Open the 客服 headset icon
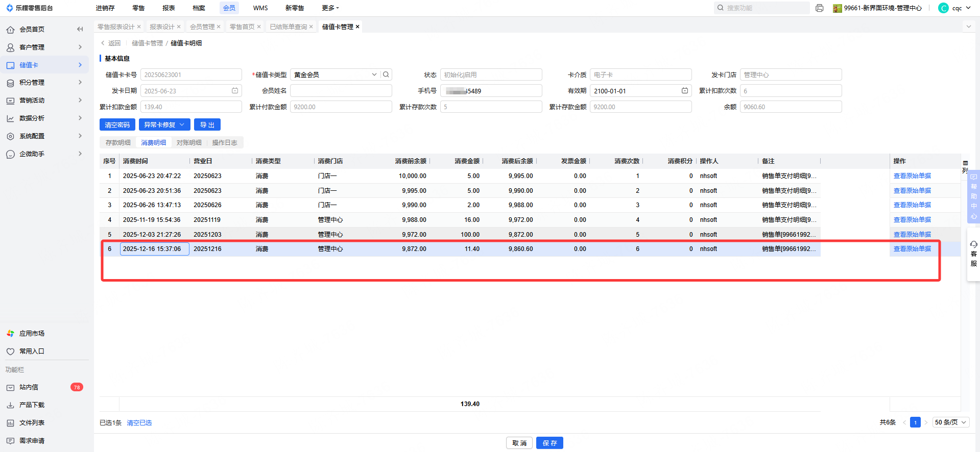Image resolution: width=980 pixels, height=452 pixels. [x=974, y=244]
